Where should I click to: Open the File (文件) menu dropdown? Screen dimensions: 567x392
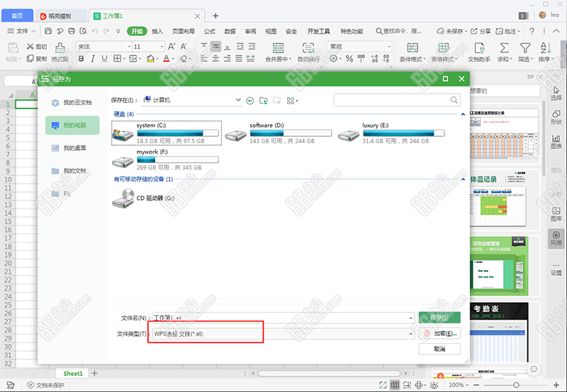(22, 31)
